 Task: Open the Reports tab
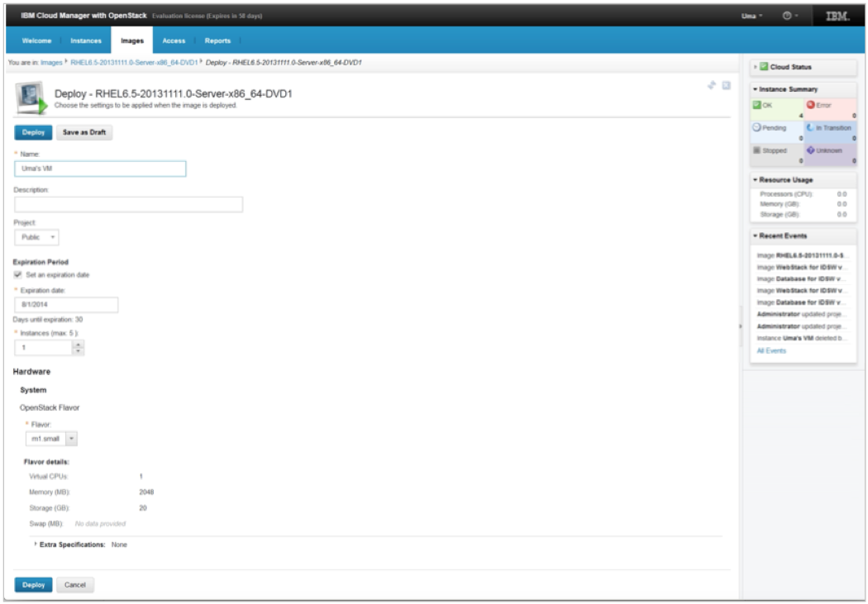[x=217, y=40]
